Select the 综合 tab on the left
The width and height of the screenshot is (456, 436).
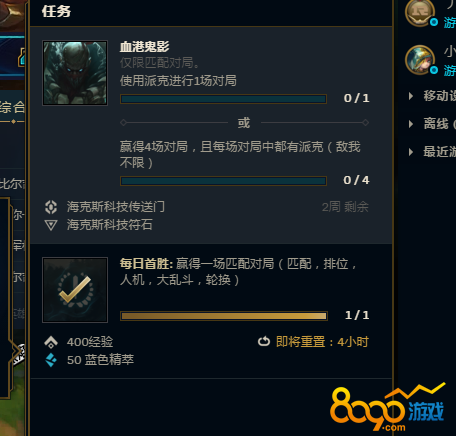tap(12, 108)
